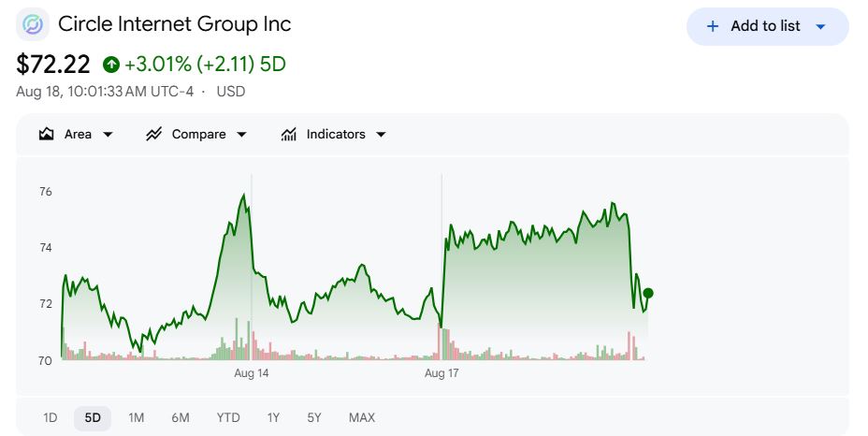Image resolution: width=868 pixels, height=436 pixels.
Task: Open the Compare dropdown arrow
Action: tap(241, 135)
